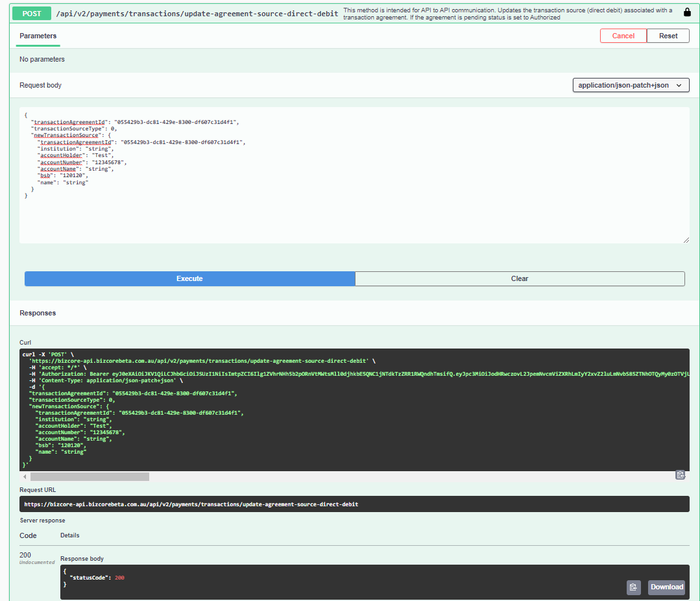Click the Cancel button
This screenshot has height=601, width=700.
(623, 36)
